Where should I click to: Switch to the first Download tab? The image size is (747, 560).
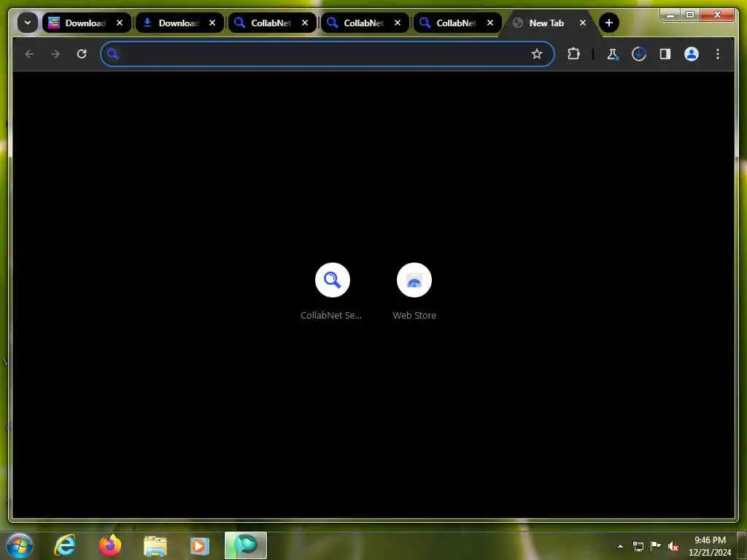click(86, 23)
